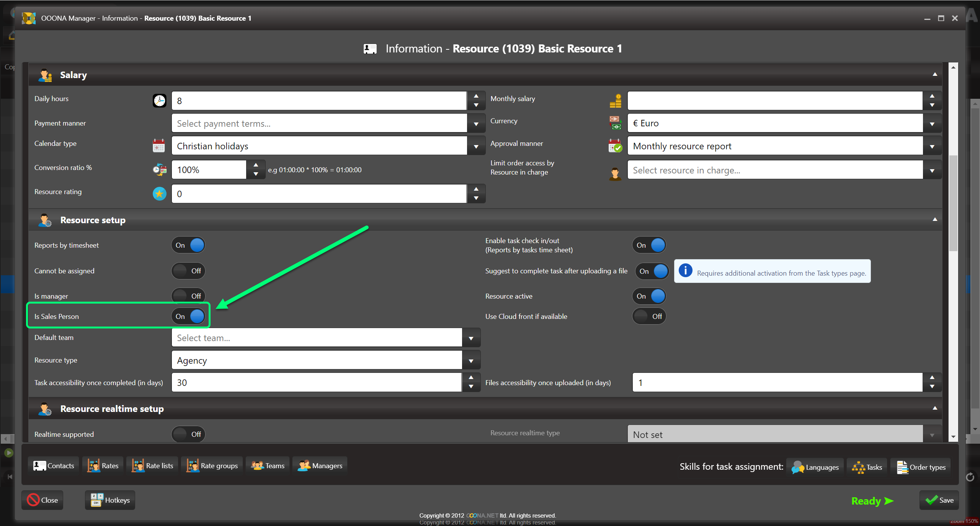Open the Languages skills tab
Viewport: 980px width, 526px height.
tap(815, 467)
